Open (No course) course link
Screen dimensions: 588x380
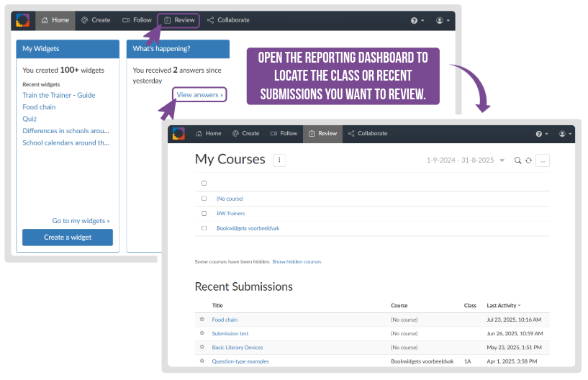point(230,199)
